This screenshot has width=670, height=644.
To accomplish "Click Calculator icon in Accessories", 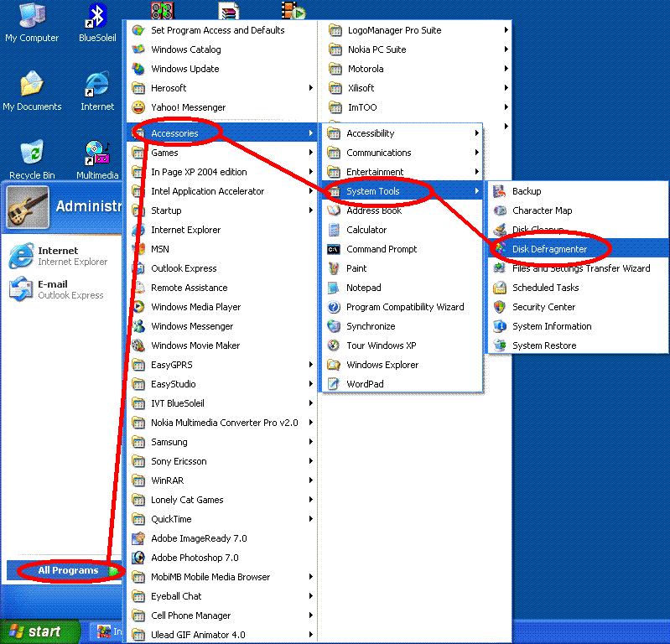I will click(x=334, y=230).
